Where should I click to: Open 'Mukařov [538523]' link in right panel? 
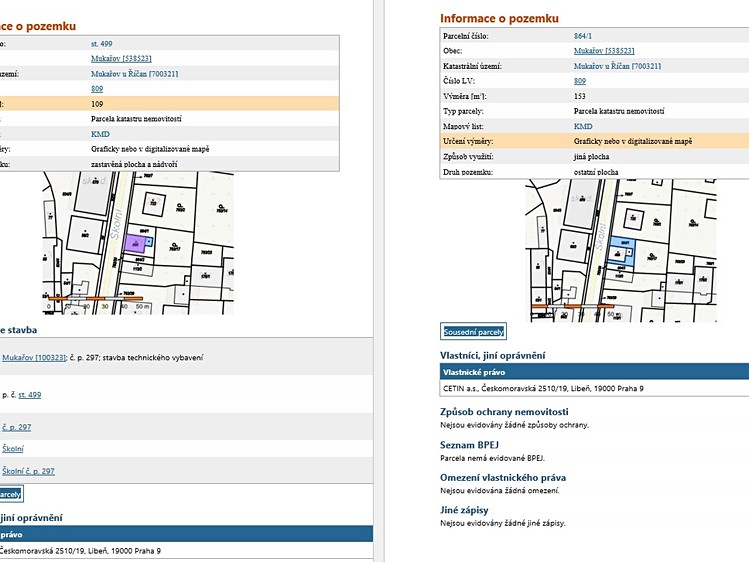click(x=604, y=51)
